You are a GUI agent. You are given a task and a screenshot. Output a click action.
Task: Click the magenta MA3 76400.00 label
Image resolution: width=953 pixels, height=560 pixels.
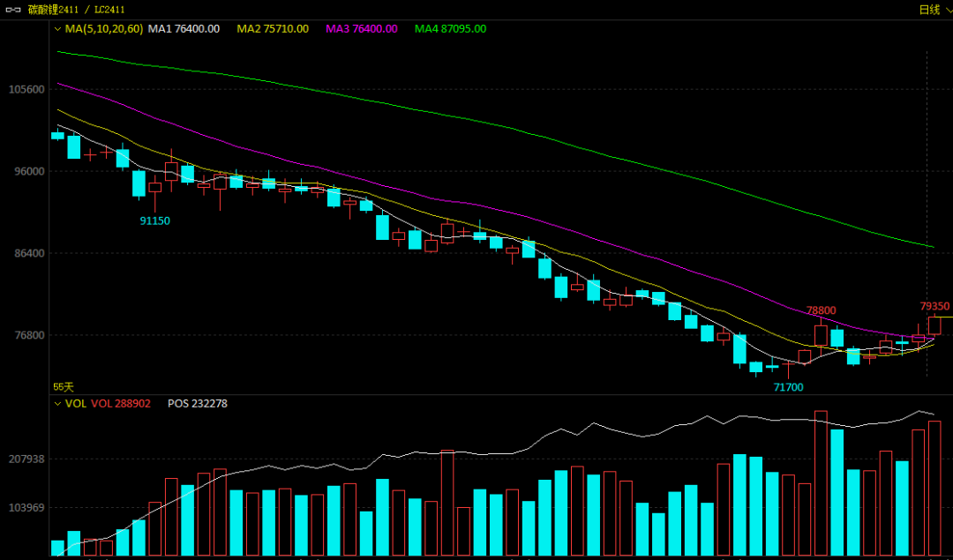(362, 29)
